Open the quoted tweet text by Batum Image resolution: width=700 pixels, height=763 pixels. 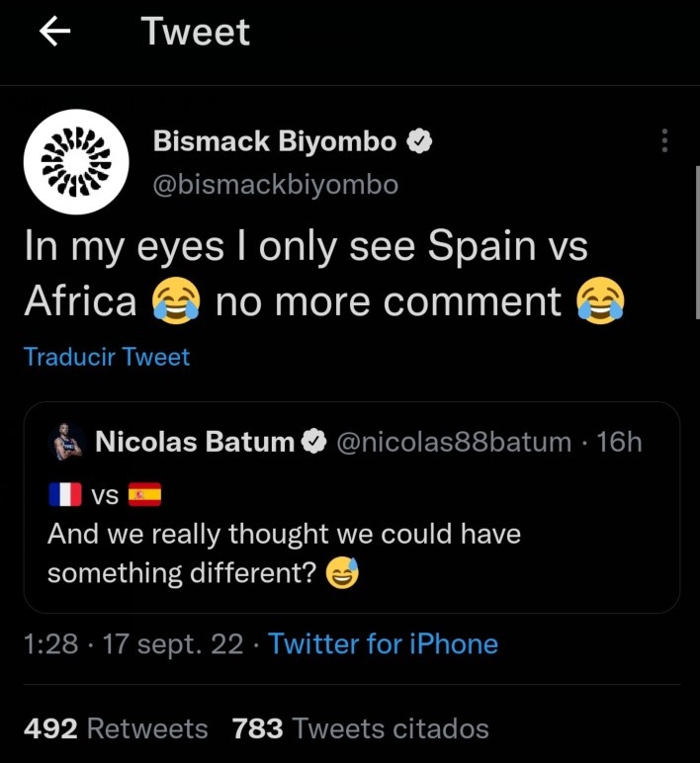click(284, 553)
